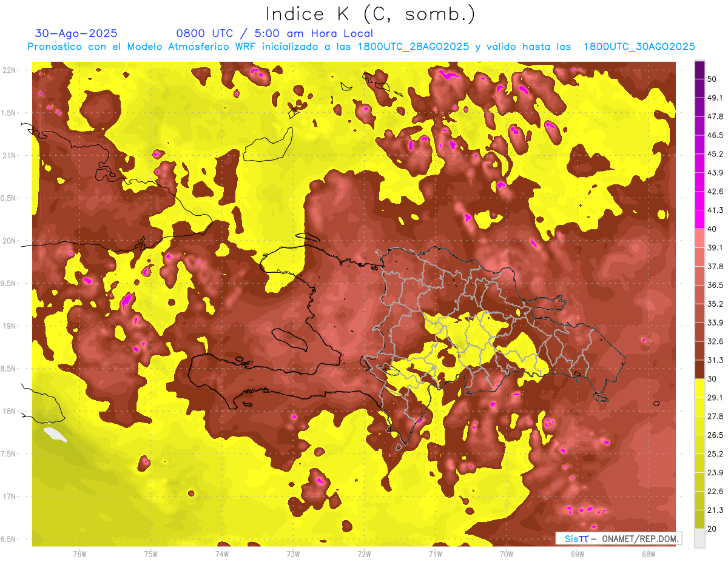Click the colorbar value "45.2"
The height and width of the screenshot is (562, 728).
[x=715, y=154]
